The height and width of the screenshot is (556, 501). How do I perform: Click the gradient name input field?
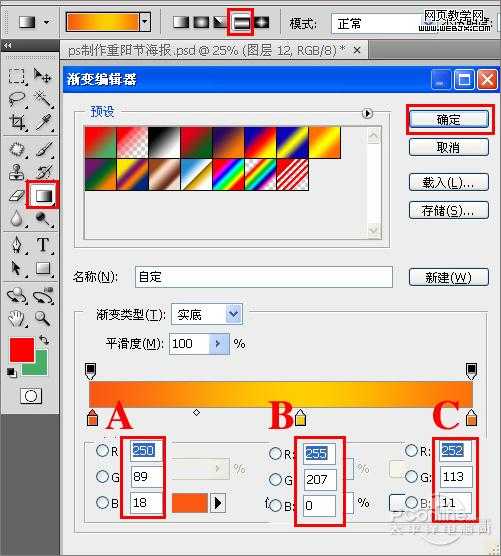click(264, 277)
